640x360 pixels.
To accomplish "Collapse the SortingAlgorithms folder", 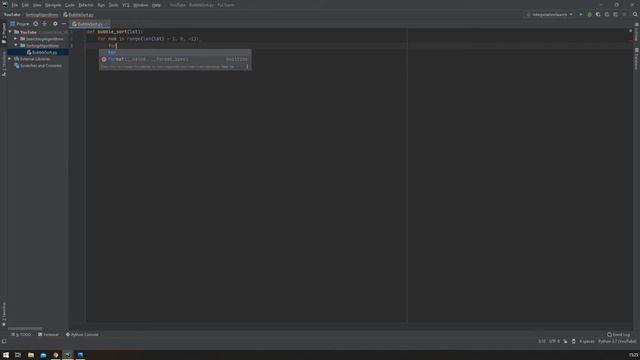I will [16, 45].
